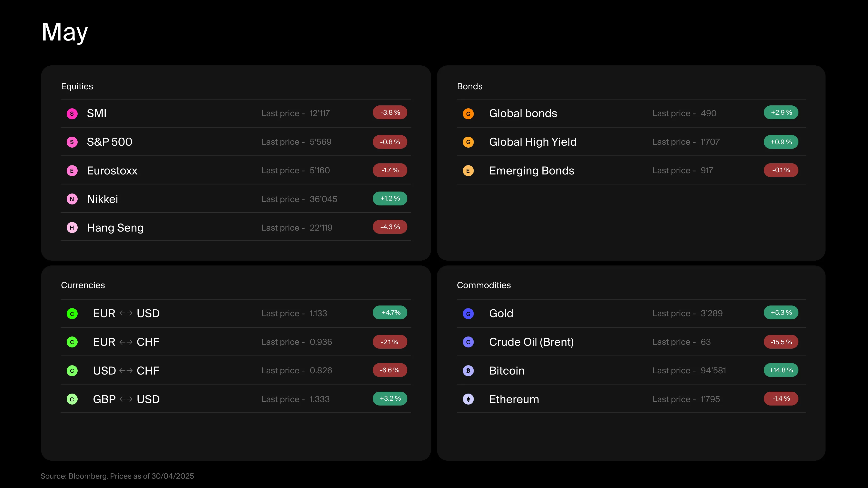Click the green C icon beside EUR USD
The height and width of the screenshot is (488, 868).
click(72, 314)
